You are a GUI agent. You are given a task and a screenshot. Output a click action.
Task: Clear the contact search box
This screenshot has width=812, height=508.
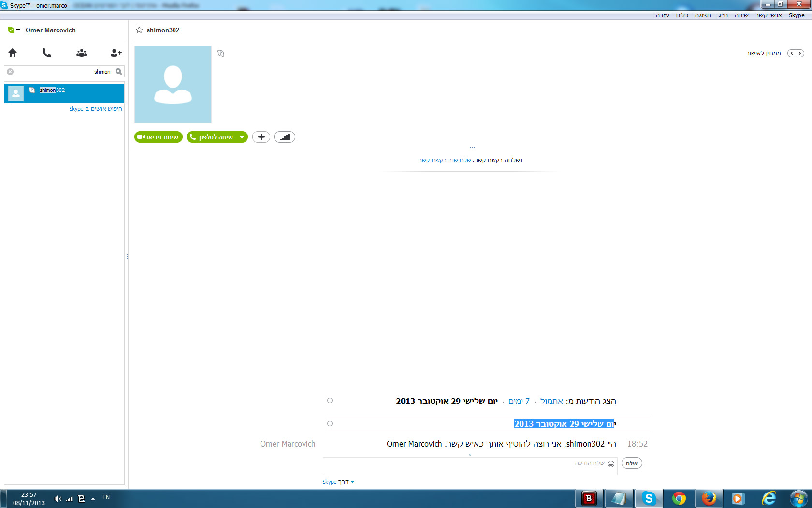click(x=10, y=72)
